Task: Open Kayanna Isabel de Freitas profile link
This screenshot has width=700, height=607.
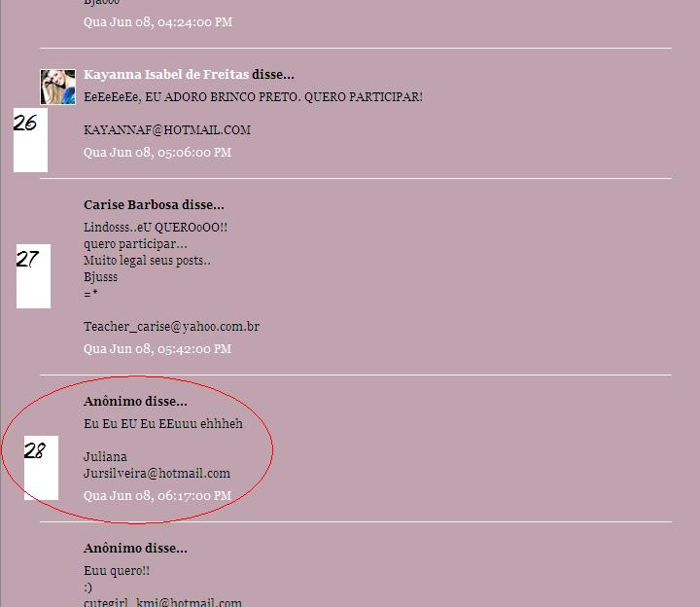Action: point(166,74)
